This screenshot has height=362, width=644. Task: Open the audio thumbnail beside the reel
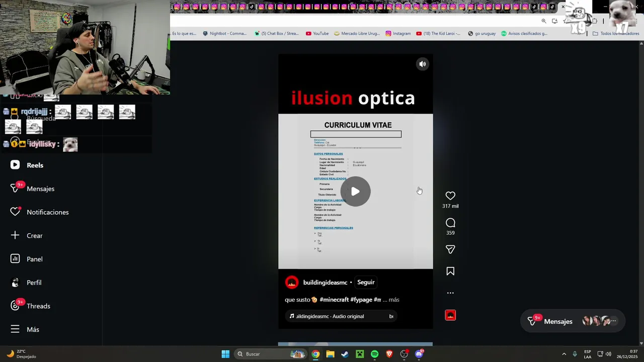[450, 315]
